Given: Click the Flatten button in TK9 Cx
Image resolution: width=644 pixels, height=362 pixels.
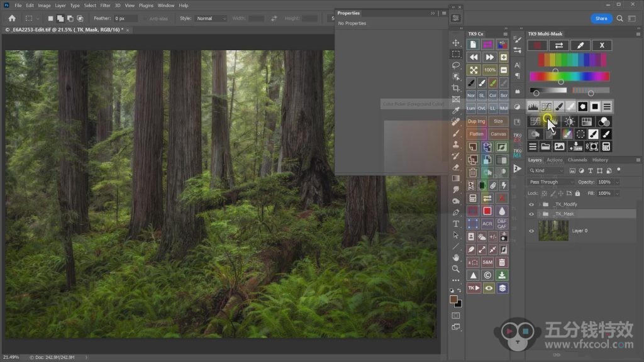Looking at the screenshot, I should 477,134.
